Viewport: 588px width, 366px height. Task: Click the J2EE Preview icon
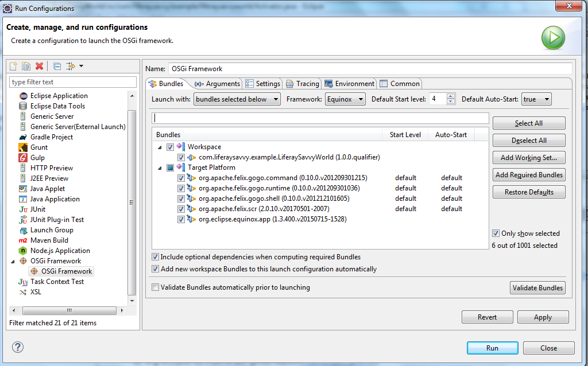(x=23, y=178)
